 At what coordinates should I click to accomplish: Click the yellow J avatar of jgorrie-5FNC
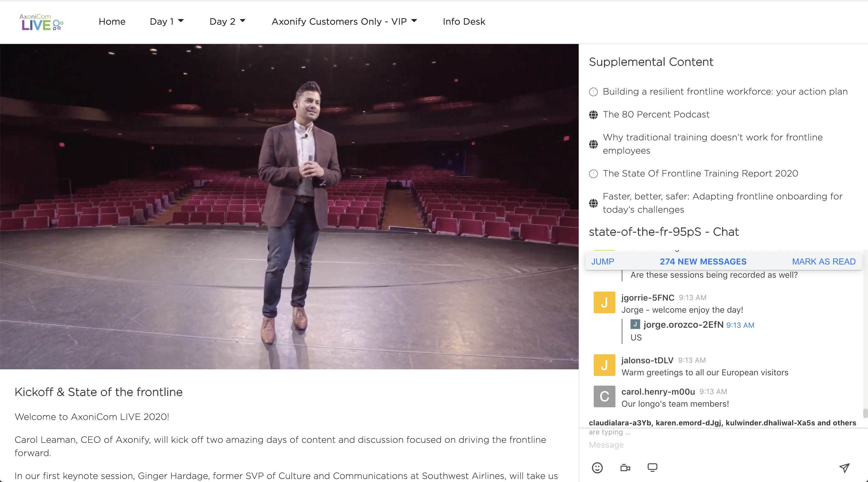(604, 302)
